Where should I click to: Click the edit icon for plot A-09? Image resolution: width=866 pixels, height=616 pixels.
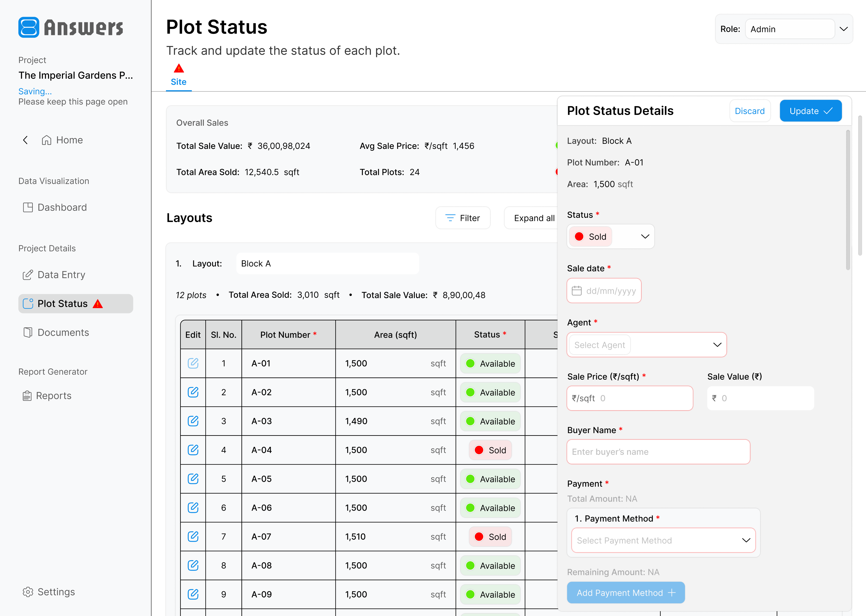pos(193,594)
